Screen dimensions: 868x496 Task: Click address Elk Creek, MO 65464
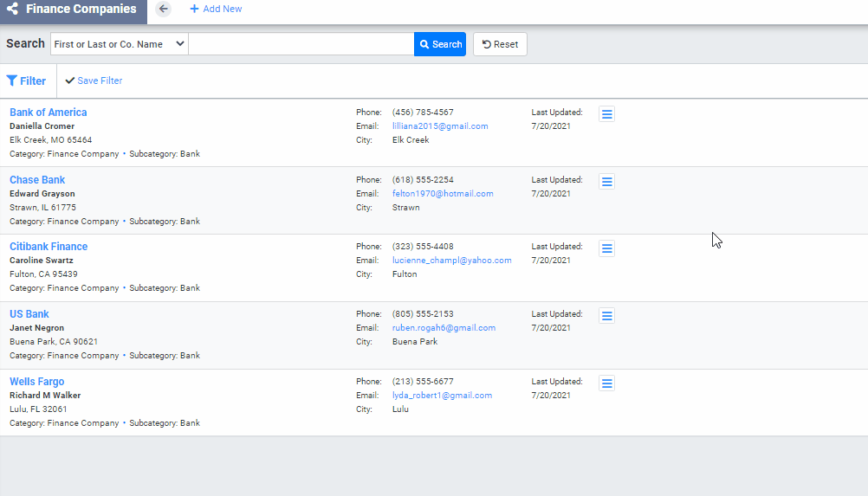point(51,140)
